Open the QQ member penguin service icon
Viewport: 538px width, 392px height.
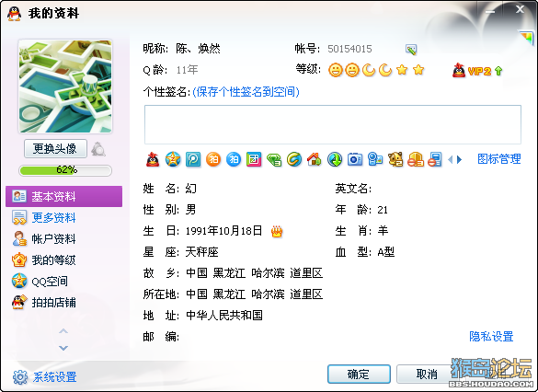coord(153,159)
